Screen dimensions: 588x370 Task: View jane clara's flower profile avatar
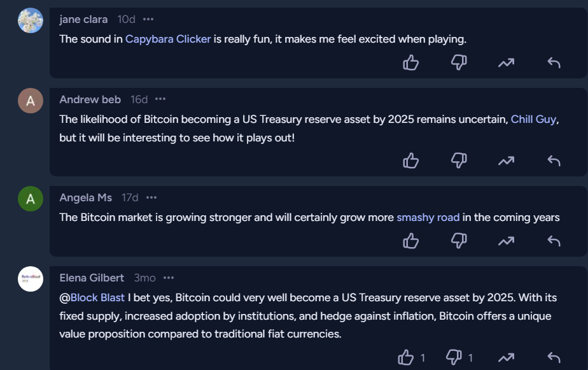[x=31, y=20]
